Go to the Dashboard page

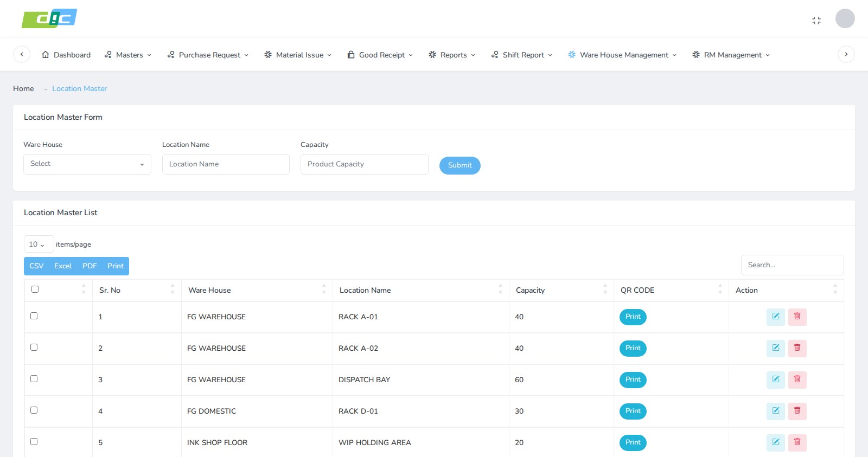pyautogui.click(x=66, y=55)
